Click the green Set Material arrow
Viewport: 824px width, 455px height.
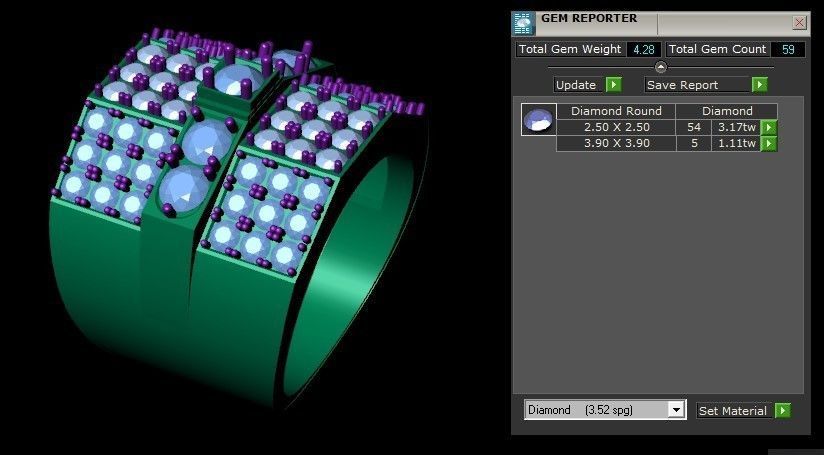tap(782, 410)
